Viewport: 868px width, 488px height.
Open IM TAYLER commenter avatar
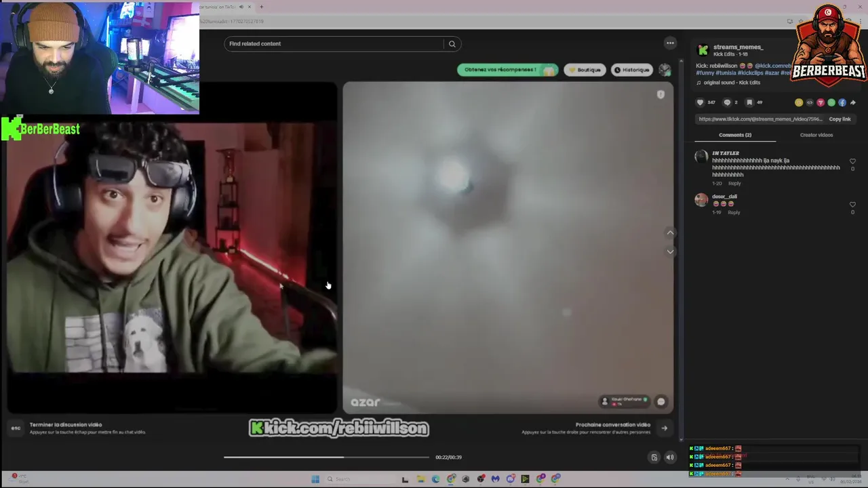click(701, 157)
